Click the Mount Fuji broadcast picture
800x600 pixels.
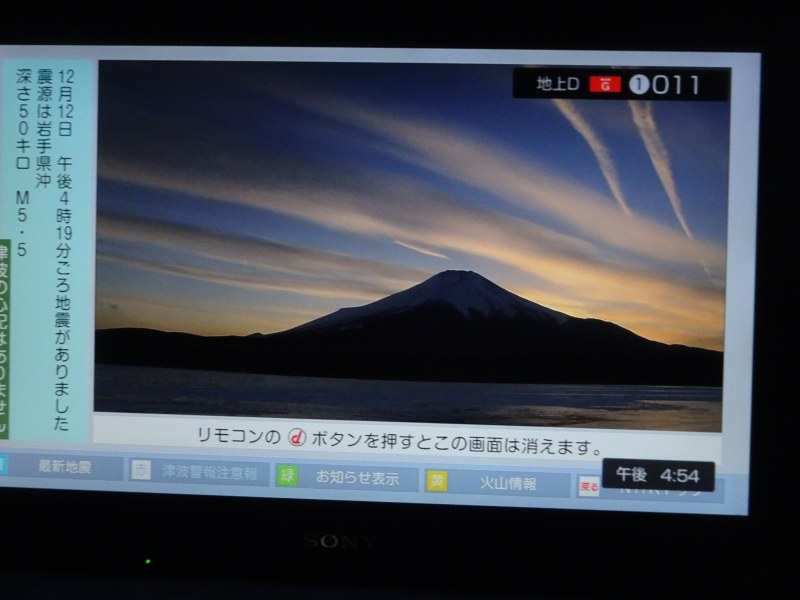click(411, 245)
